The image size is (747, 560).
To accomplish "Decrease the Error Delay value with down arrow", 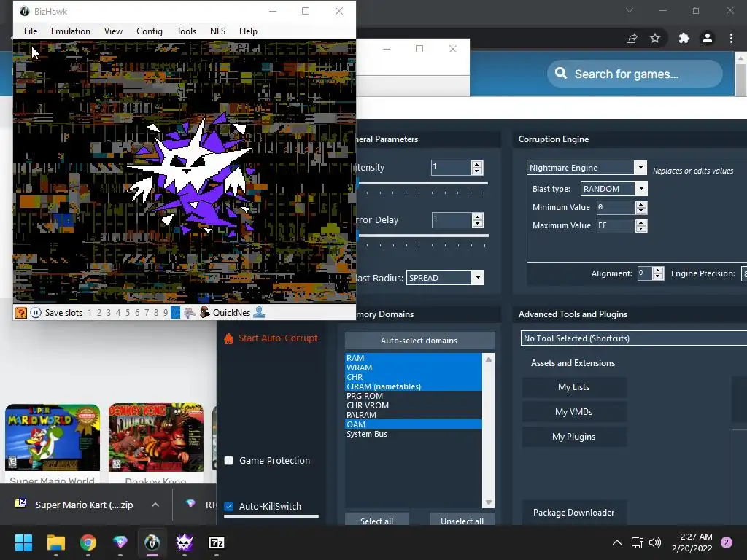I will (477, 223).
